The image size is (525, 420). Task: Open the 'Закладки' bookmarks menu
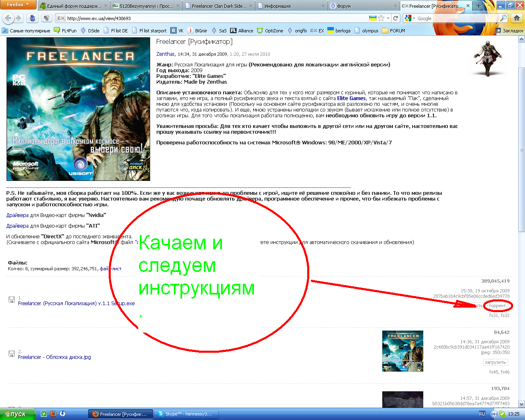point(509,30)
